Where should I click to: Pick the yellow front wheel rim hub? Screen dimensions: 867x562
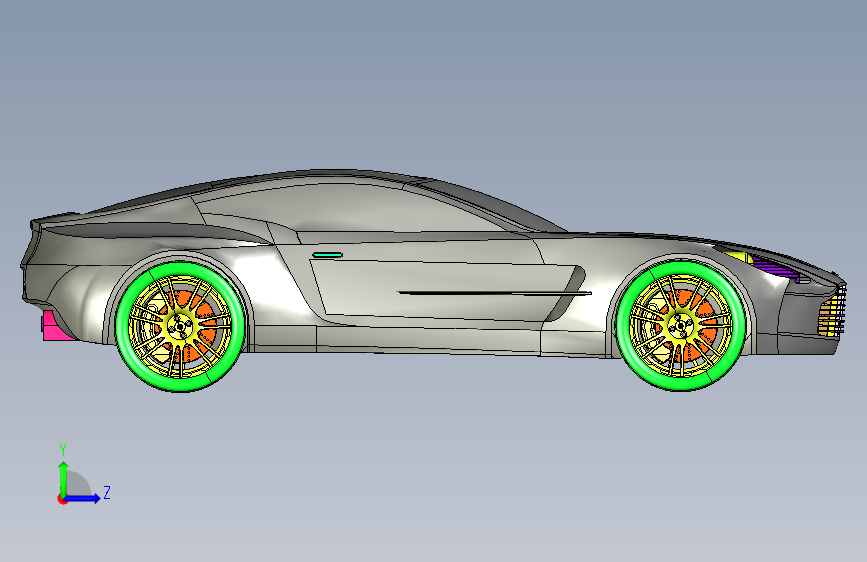pyautogui.click(x=681, y=326)
